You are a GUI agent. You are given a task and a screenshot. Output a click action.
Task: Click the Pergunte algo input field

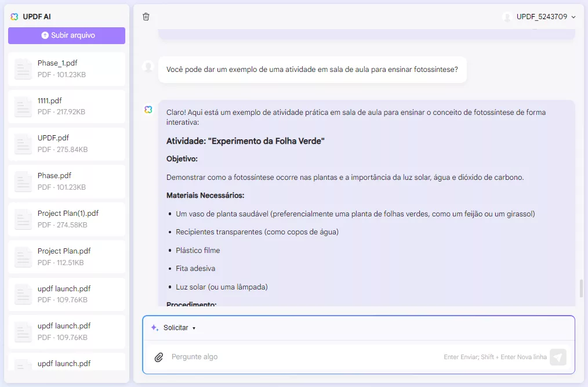[261, 357]
